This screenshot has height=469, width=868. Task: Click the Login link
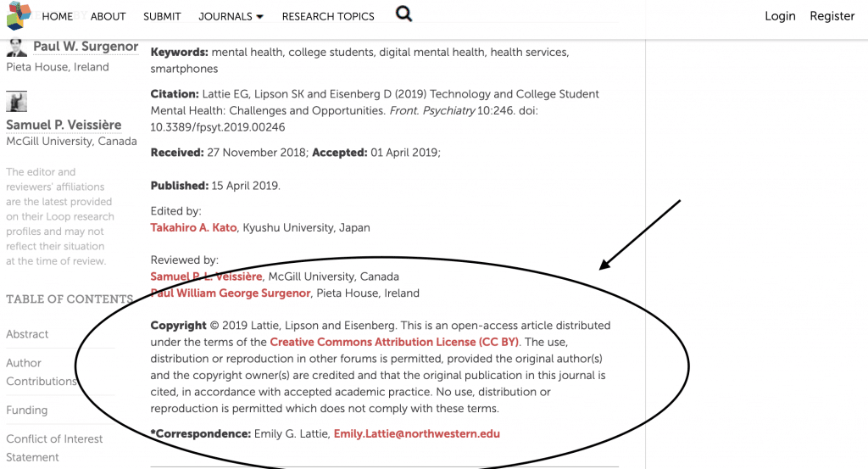(x=780, y=16)
